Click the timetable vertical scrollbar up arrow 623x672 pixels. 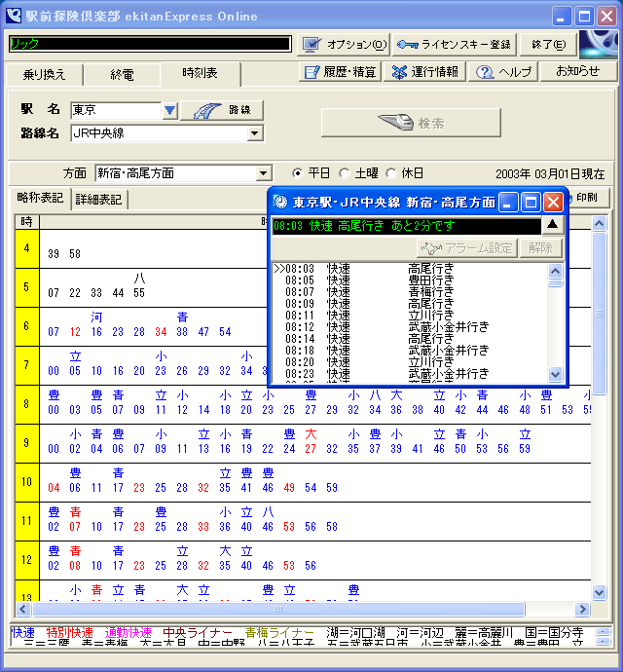(599, 223)
